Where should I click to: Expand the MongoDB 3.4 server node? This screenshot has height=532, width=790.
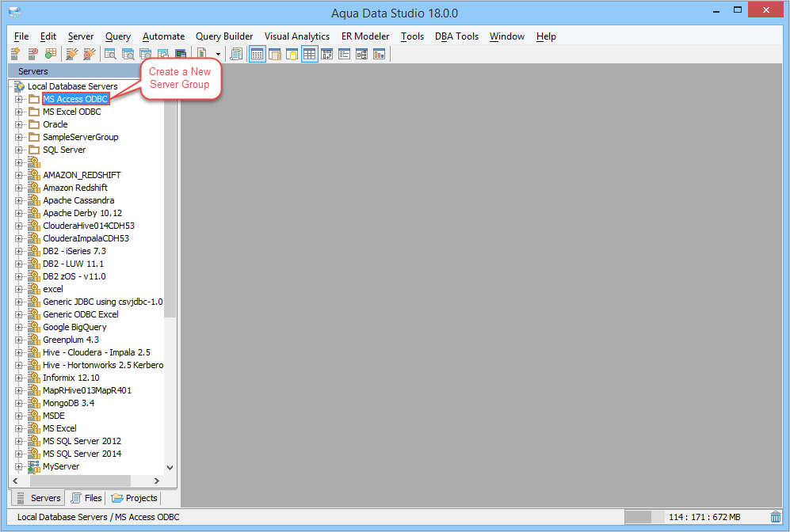coord(19,403)
